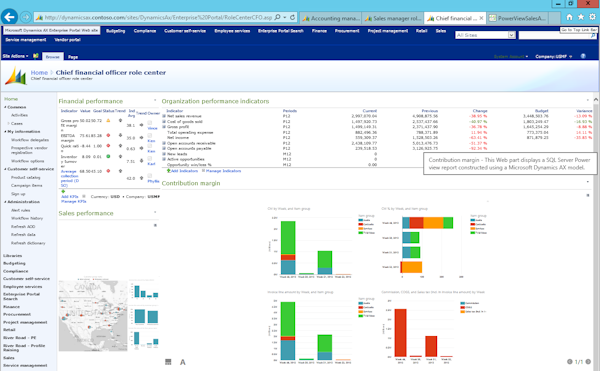The width and height of the screenshot is (600, 371).
Task: Click the text 'A' icon below report
Action: (x=183, y=362)
